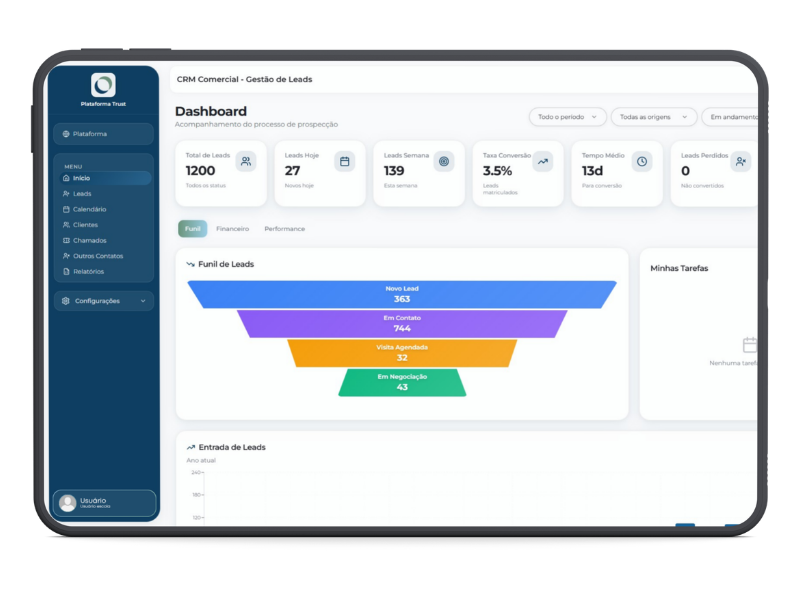The width and height of the screenshot is (800, 600).
Task: Open the Usuário profile card
Action: point(104,503)
